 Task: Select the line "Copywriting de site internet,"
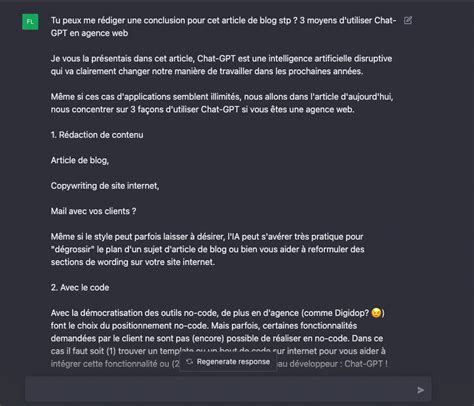(x=105, y=186)
